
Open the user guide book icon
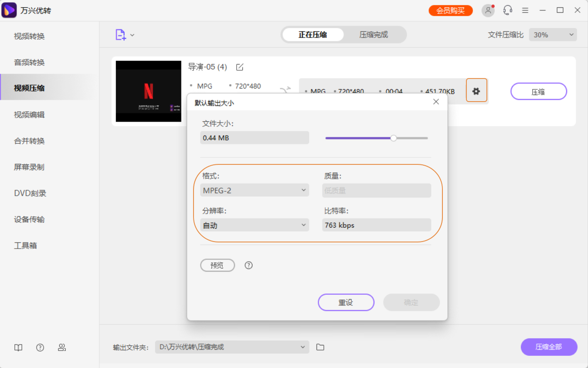(x=18, y=348)
